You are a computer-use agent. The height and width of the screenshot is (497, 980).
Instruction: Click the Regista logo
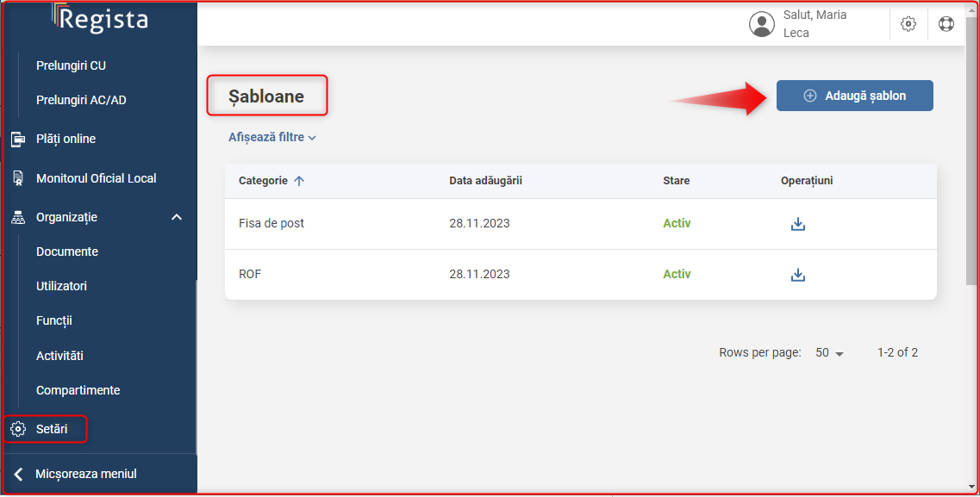pyautogui.click(x=100, y=17)
